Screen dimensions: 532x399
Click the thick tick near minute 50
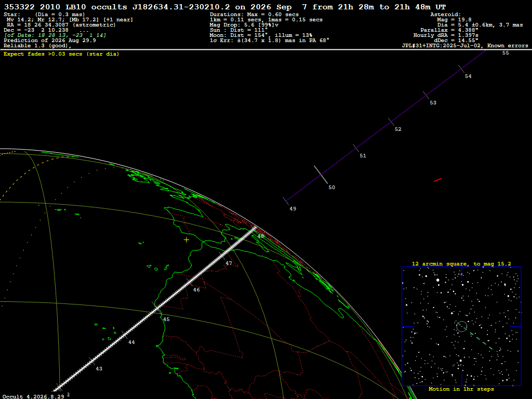[321, 175]
